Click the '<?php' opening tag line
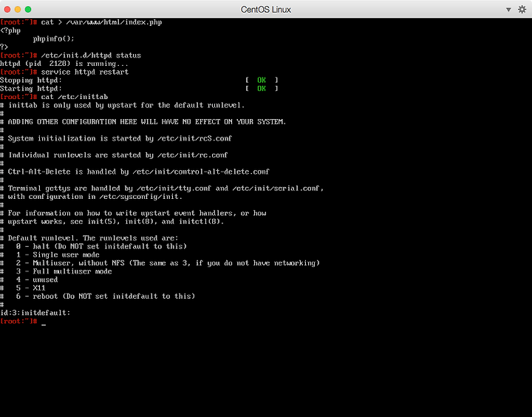The image size is (532, 417). click(10, 30)
